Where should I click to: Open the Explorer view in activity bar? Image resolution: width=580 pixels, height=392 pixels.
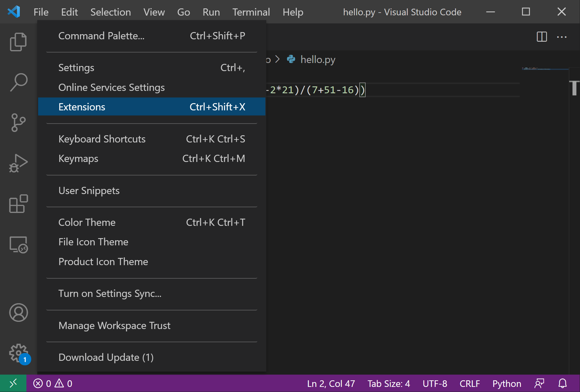pyautogui.click(x=18, y=42)
